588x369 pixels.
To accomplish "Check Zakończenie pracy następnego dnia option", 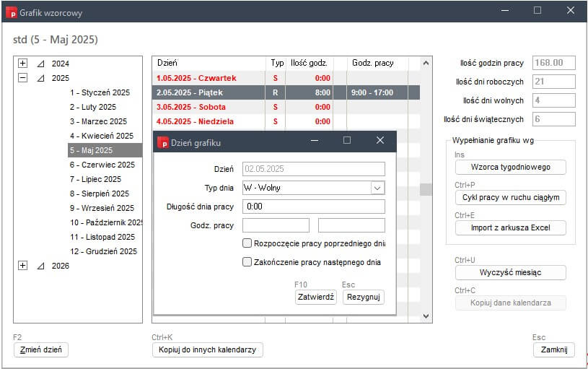I will coord(247,262).
